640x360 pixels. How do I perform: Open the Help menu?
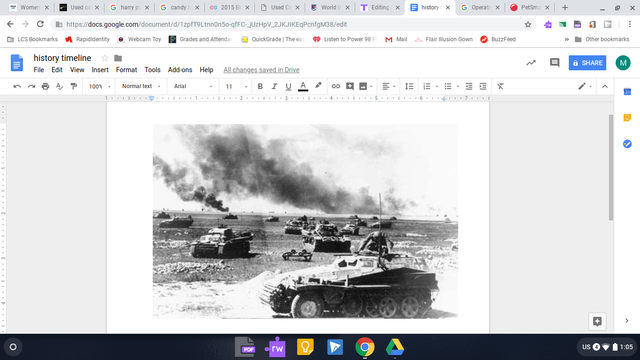point(206,70)
